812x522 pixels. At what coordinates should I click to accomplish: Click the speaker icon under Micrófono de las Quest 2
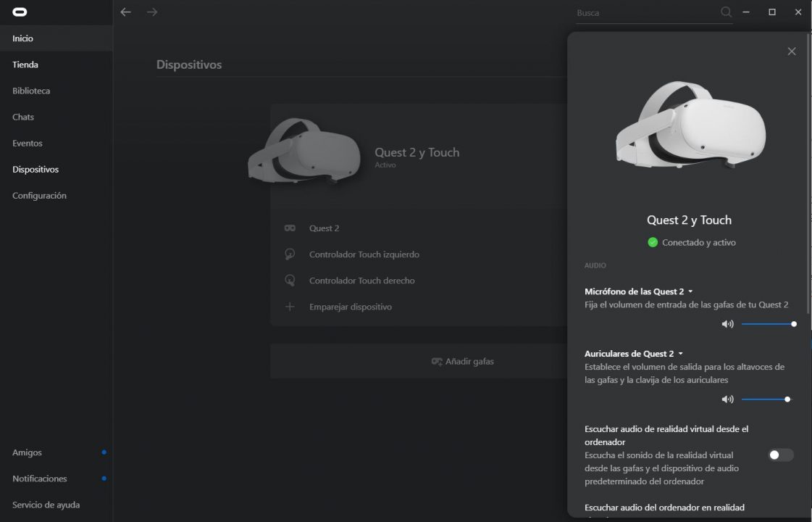727,324
